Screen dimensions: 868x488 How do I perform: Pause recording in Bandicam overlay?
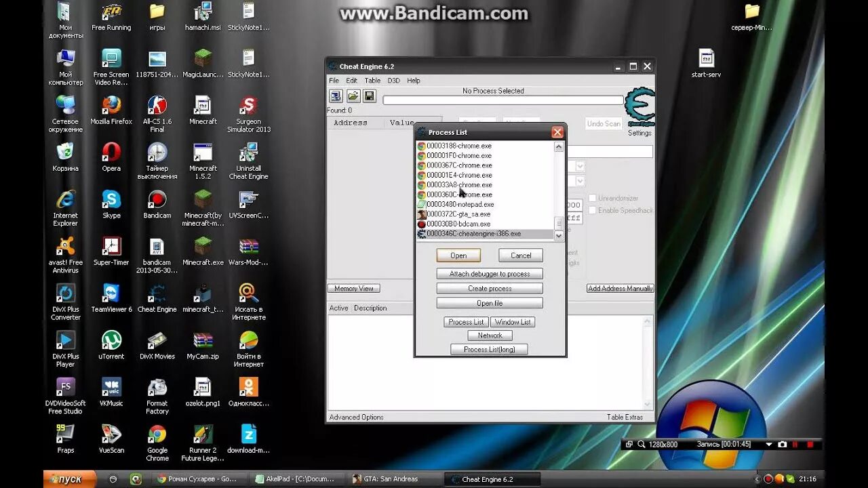(x=795, y=445)
